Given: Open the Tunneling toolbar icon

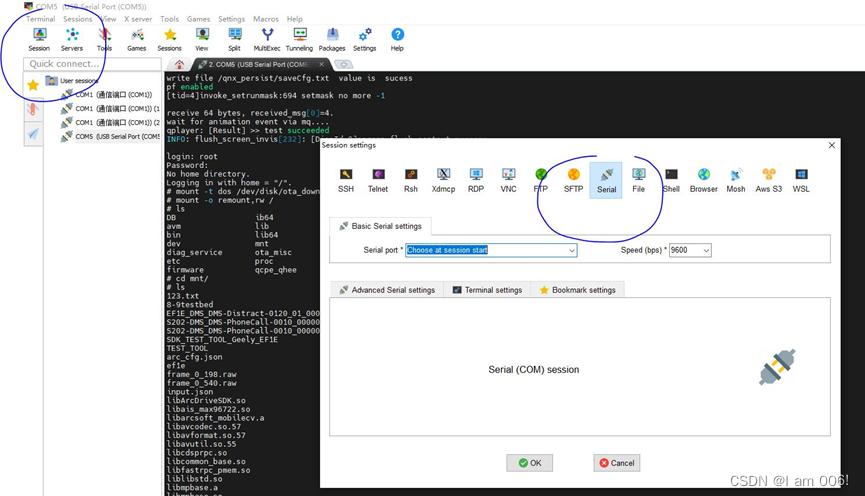Looking at the screenshot, I should (x=300, y=40).
